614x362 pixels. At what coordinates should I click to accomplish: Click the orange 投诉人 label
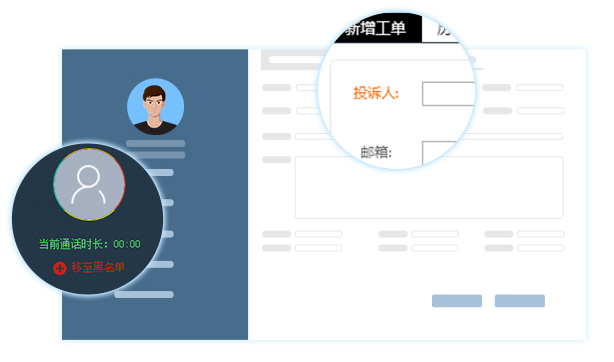point(376,93)
